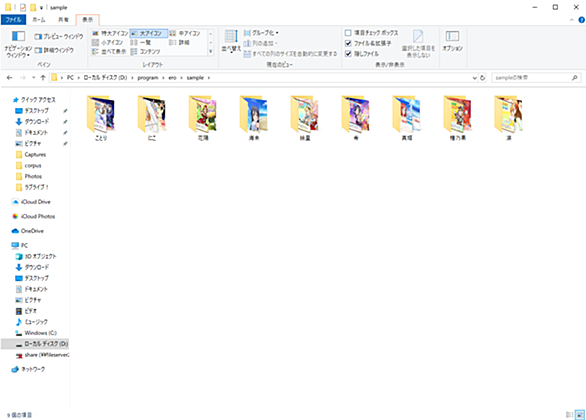Viewport: 586px width, 420px height.
Task: Go to PC in address path
Action: [70, 78]
